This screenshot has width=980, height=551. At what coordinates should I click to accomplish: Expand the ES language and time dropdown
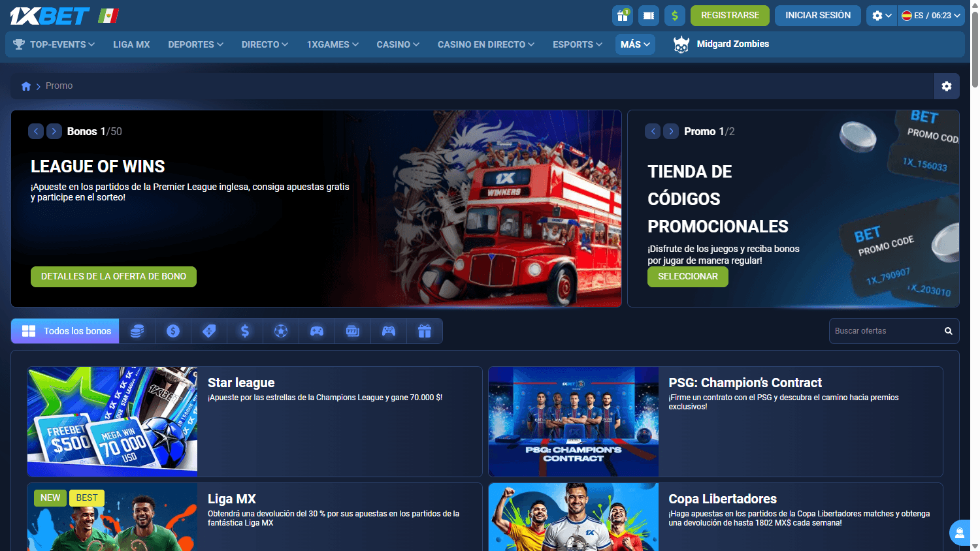(x=930, y=15)
